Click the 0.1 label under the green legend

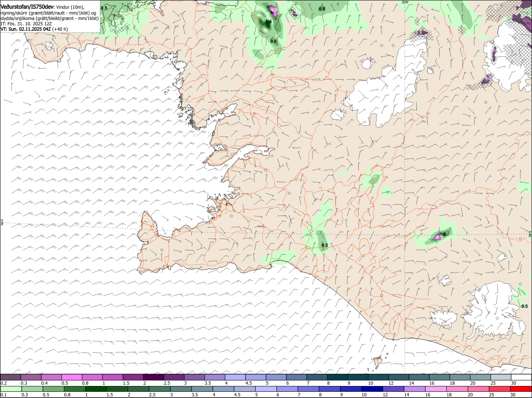tap(3, 395)
